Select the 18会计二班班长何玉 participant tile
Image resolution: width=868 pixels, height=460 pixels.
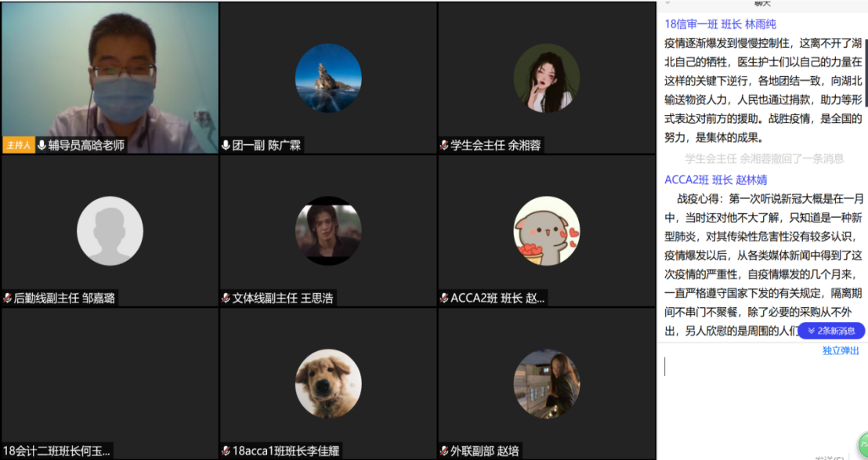pos(110,384)
